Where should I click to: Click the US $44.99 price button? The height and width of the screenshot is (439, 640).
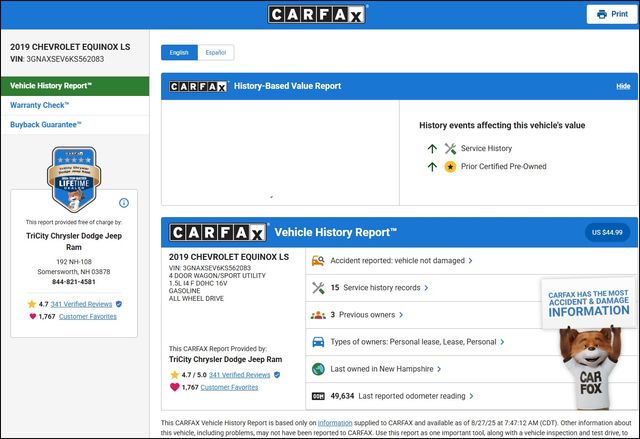[x=607, y=233]
